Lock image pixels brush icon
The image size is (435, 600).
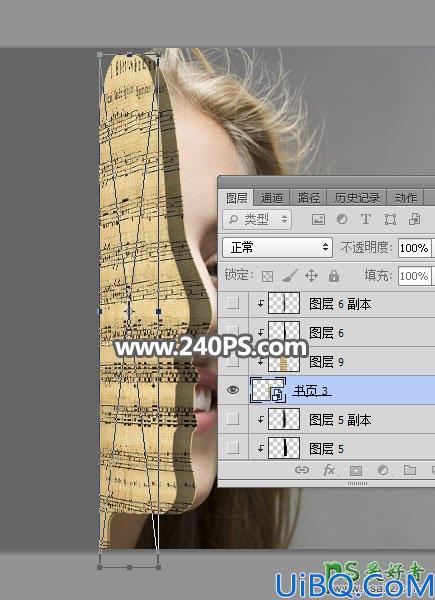tap(290, 276)
